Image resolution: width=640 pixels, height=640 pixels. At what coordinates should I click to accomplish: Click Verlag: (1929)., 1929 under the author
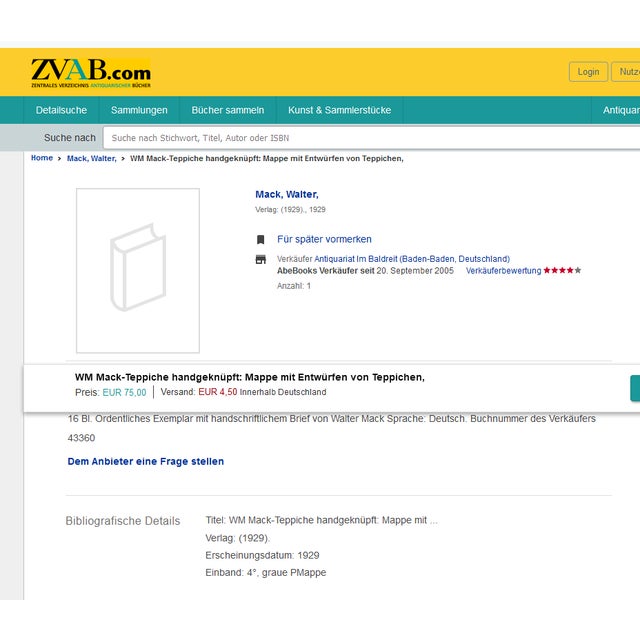[x=290, y=210]
